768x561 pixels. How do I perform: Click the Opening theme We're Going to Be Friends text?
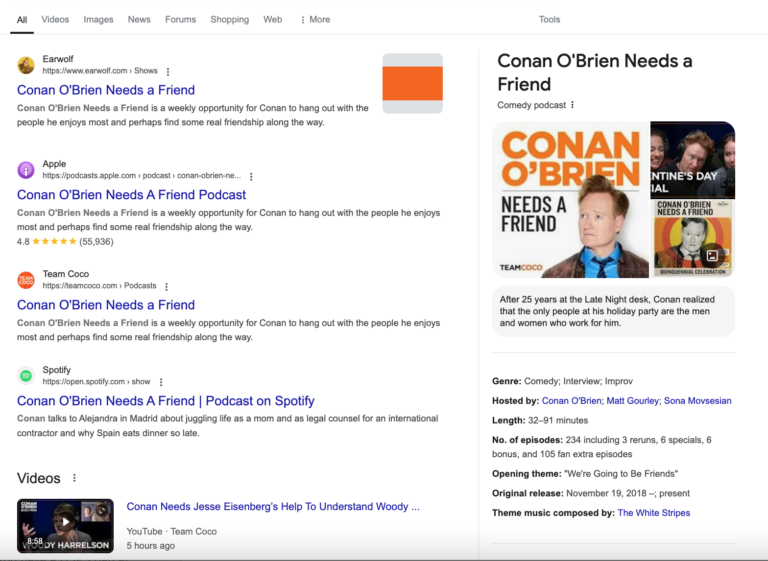coord(585,474)
